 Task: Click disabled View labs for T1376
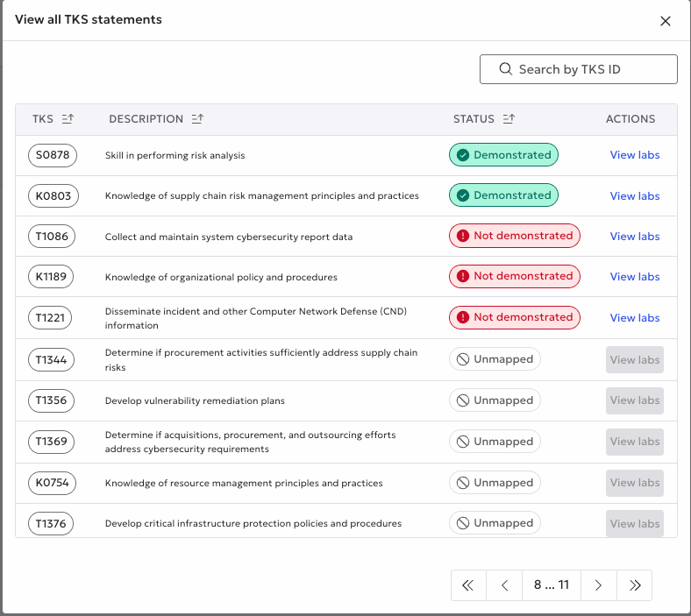click(635, 523)
